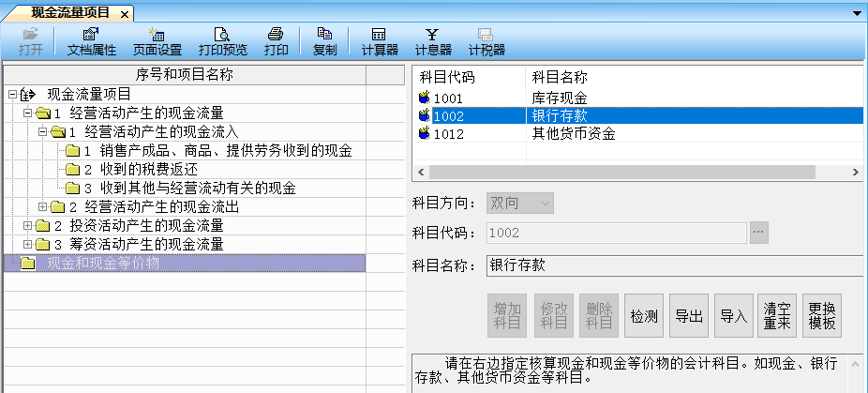Click the icon beside account code 1002

(x=425, y=115)
